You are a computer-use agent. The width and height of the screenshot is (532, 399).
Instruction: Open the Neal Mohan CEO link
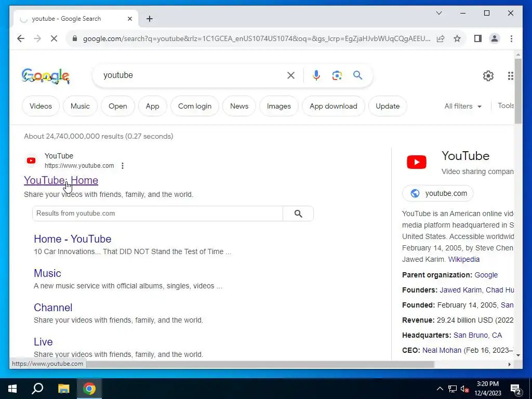point(442,350)
